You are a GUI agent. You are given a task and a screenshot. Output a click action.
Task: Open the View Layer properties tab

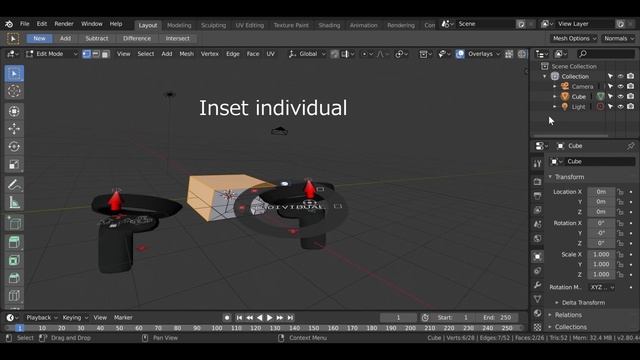coord(538,210)
